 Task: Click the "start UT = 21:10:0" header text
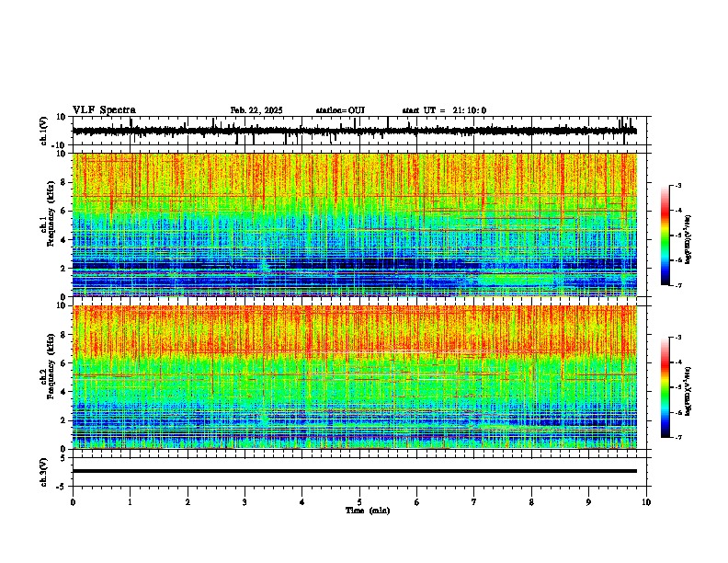point(444,110)
